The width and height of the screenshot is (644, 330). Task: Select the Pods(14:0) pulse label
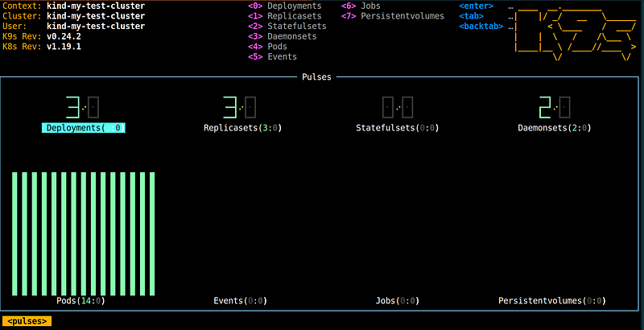81,301
